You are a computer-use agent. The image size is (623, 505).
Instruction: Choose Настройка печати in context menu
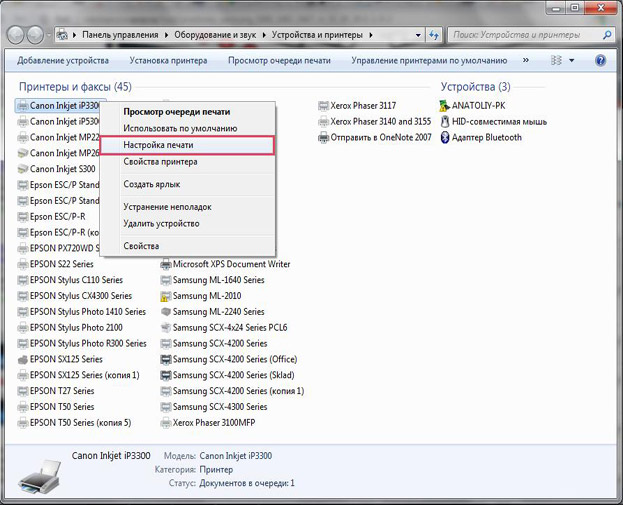tap(187, 145)
